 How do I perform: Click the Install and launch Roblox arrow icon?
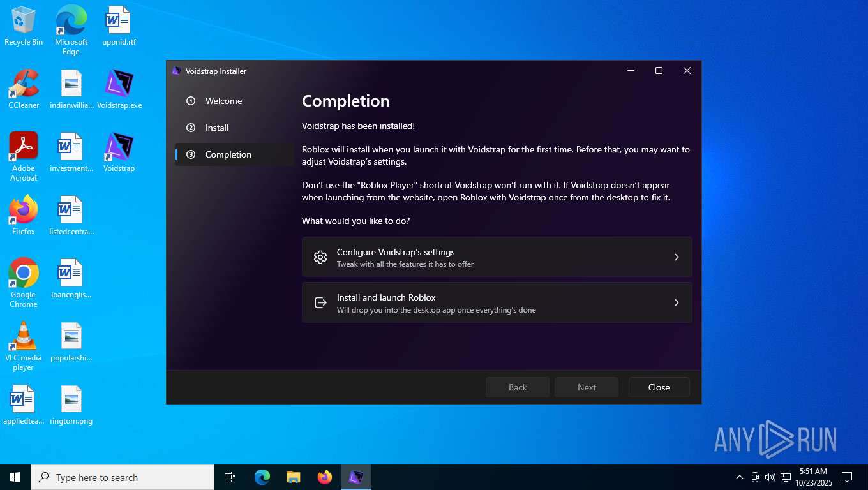click(x=320, y=302)
